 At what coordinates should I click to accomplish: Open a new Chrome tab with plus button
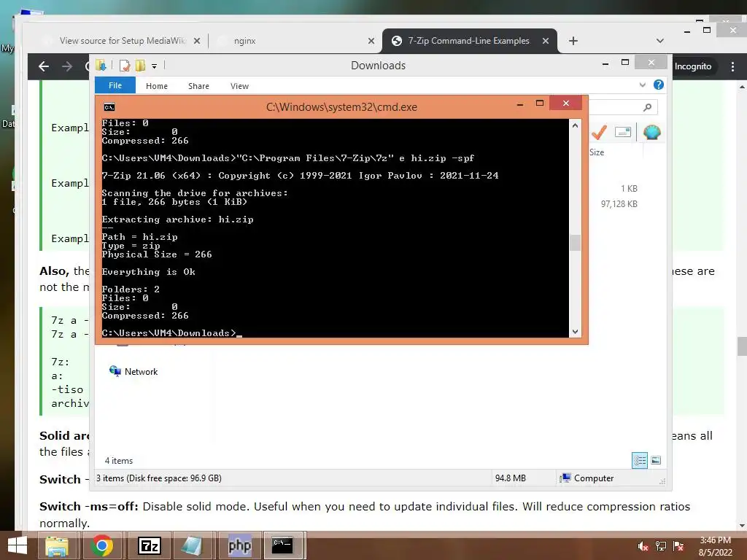(x=573, y=41)
